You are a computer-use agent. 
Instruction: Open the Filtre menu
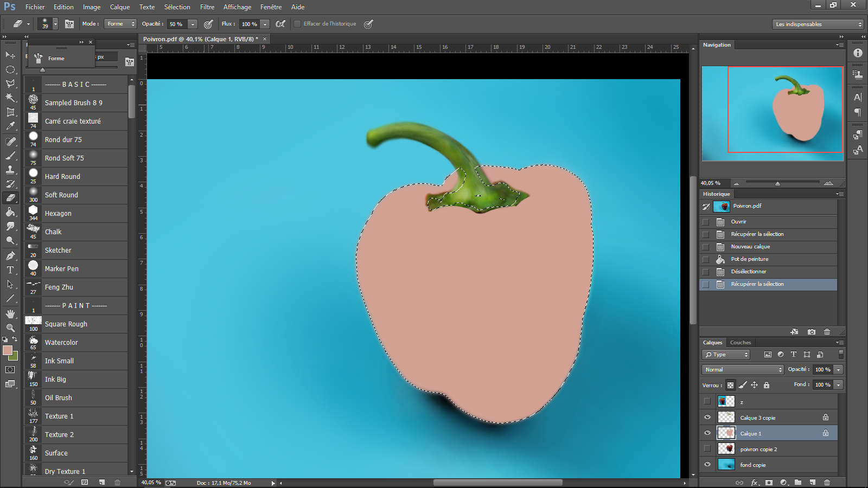click(207, 7)
